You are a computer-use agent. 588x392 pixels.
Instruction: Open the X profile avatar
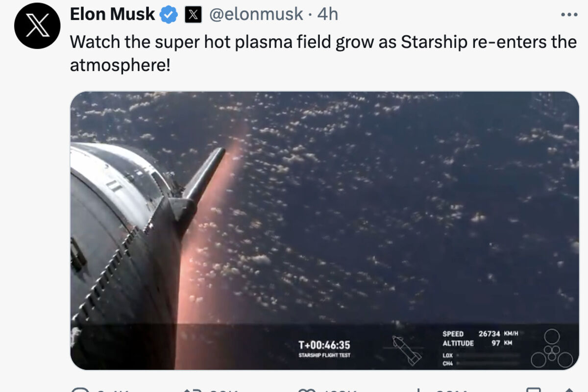37,25
